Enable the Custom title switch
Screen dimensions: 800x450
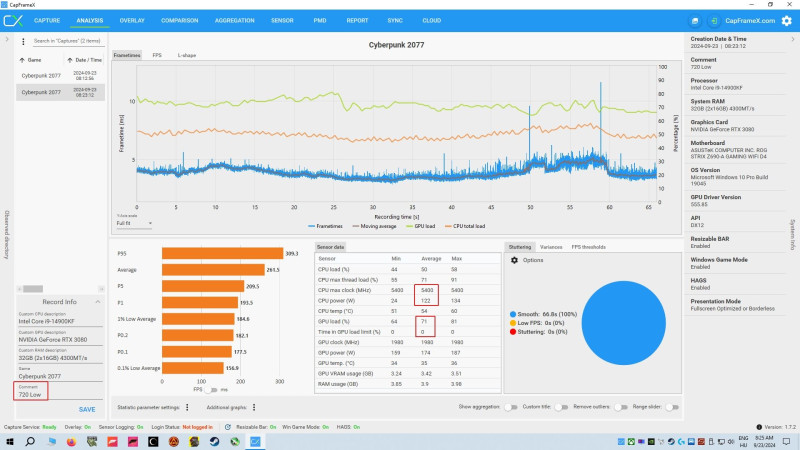coord(561,407)
